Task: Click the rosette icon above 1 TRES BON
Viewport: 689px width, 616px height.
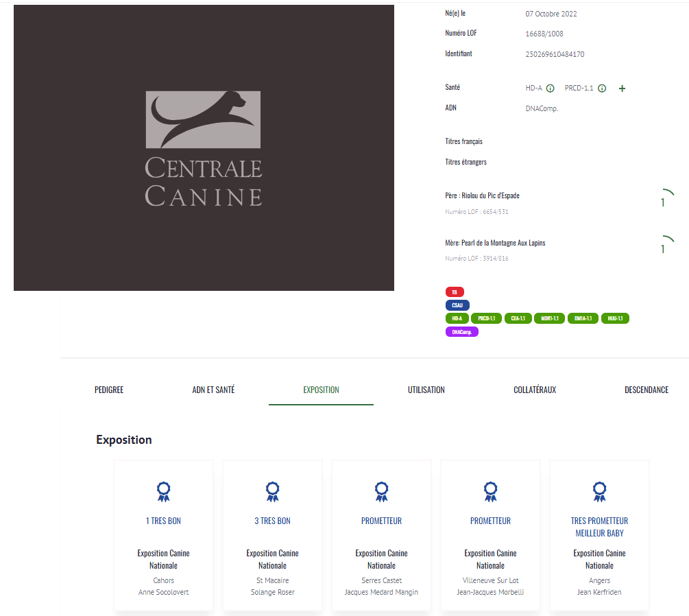Action: click(163, 491)
